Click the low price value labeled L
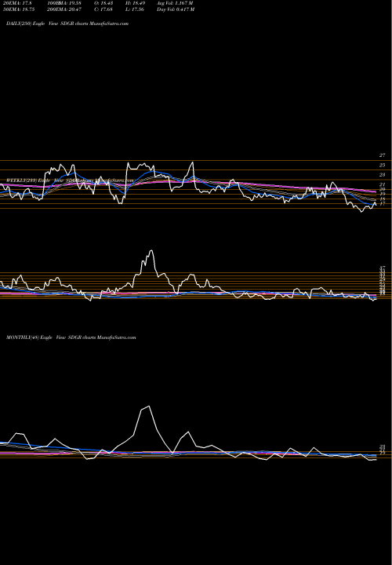Screen dimensions: 392x565 tap(136, 9)
